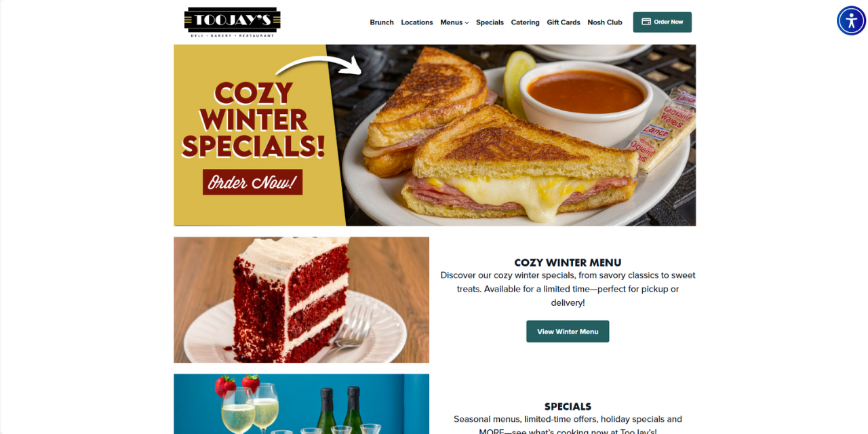The width and height of the screenshot is (868, 434).
Task: Open the Brunch page
Action: tap(382, 22)
